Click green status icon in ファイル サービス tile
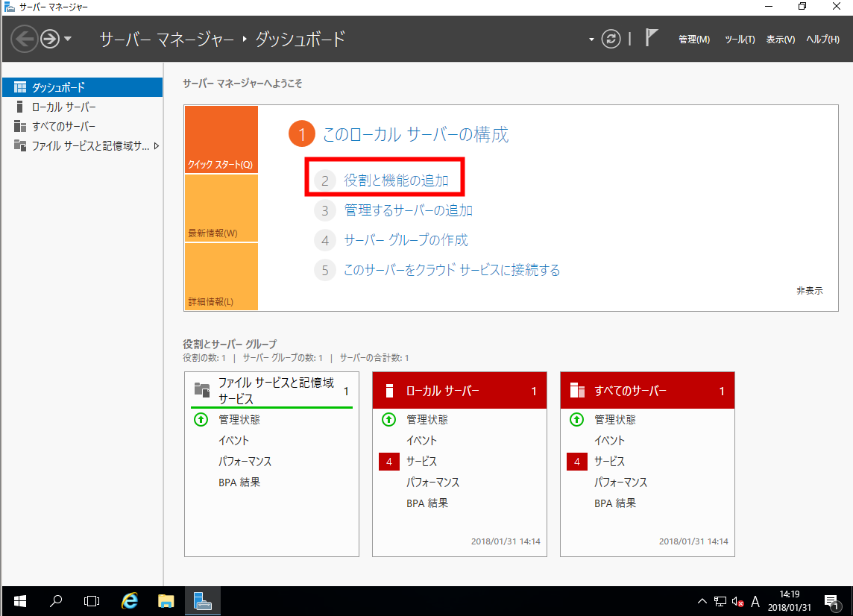Screen dimensions: 853x616 [201, 420]
